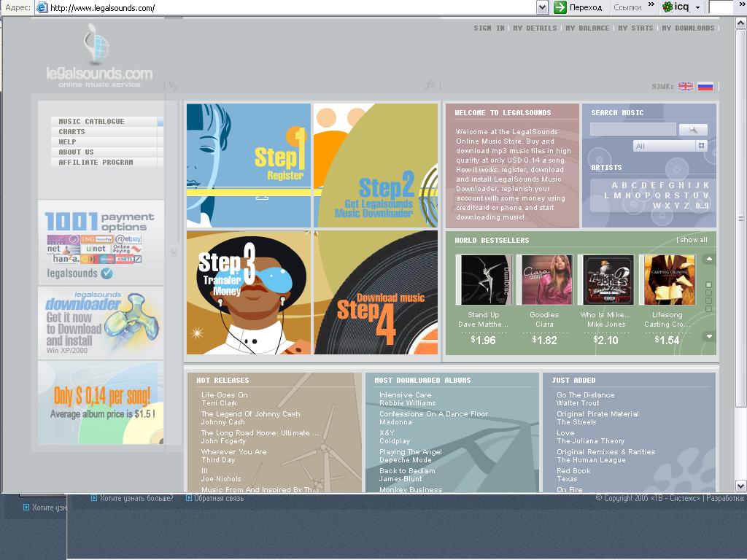This screenshot has height=560, width=747.
Task: Click the search magnifier button
Action: [x=693, y=129]
